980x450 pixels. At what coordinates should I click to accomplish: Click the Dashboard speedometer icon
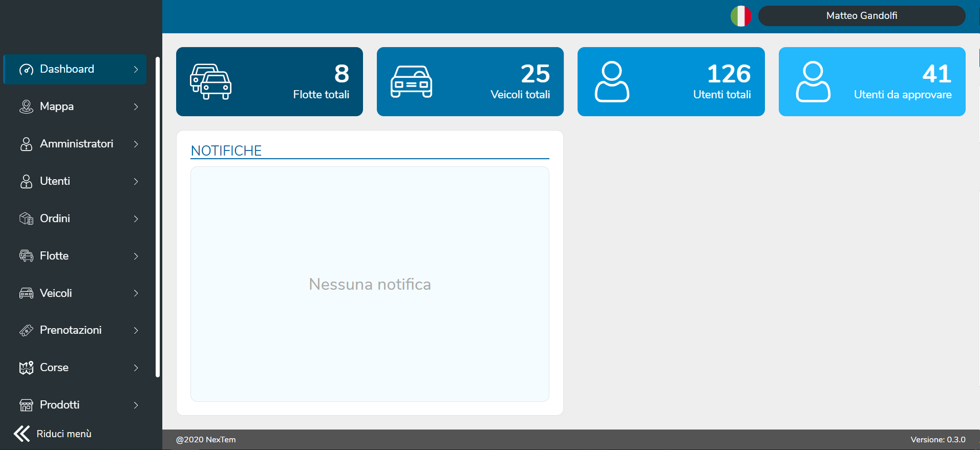pyautogui.click(x=26, y=70)
